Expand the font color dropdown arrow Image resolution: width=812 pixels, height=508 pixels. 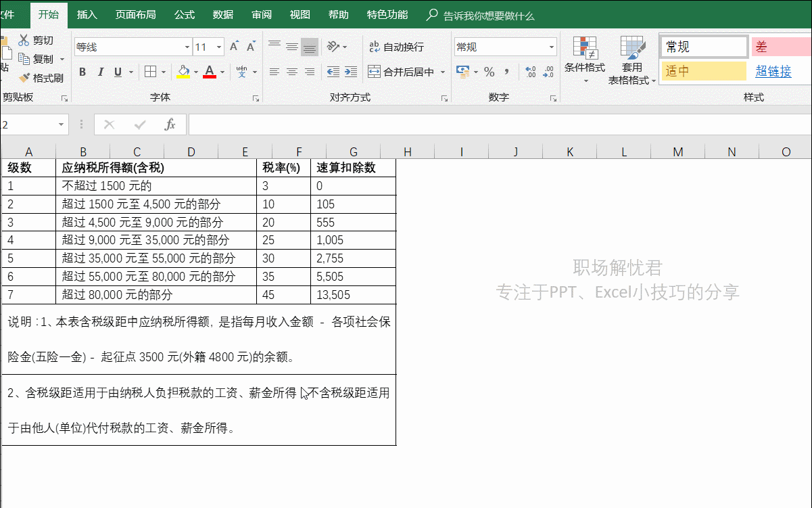[222, 72]
